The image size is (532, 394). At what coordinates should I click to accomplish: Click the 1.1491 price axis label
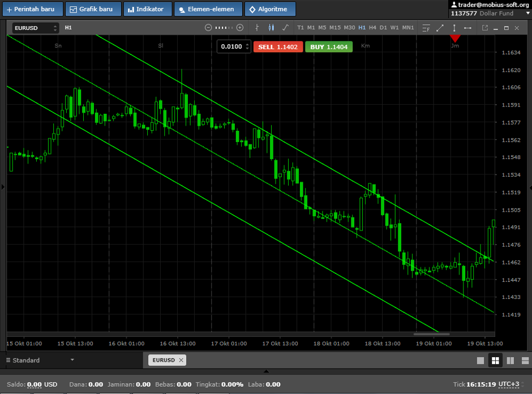pos(511,228)
